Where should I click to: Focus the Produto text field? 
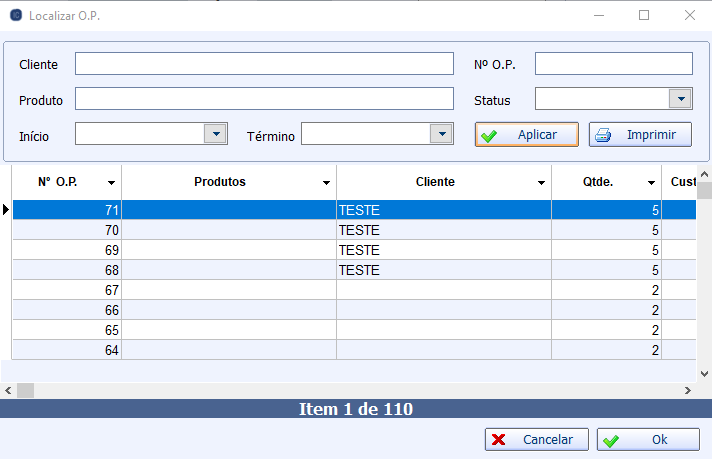pos(264,99)
